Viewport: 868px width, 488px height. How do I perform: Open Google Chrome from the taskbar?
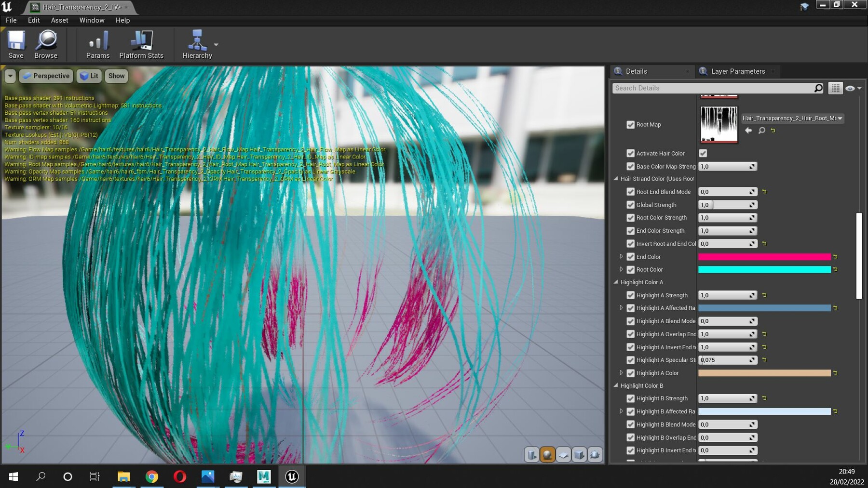point(152,476)
